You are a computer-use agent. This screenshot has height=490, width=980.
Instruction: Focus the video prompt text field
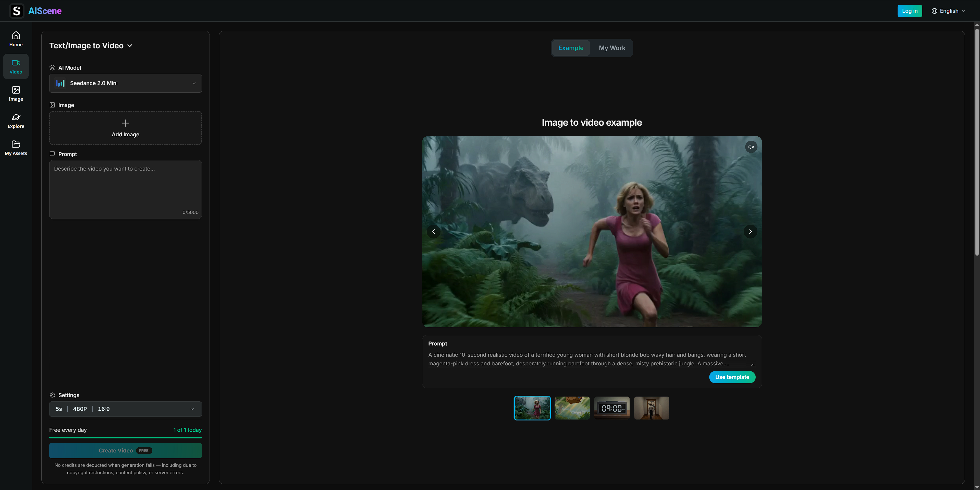126,189
